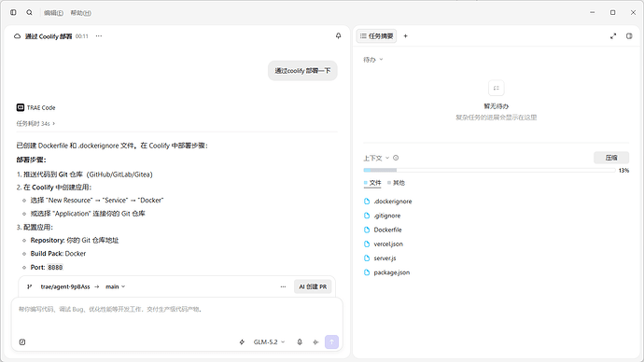The image size is (644, 362).
Task: Click the context usage progress bar
Action: point(489,170)
